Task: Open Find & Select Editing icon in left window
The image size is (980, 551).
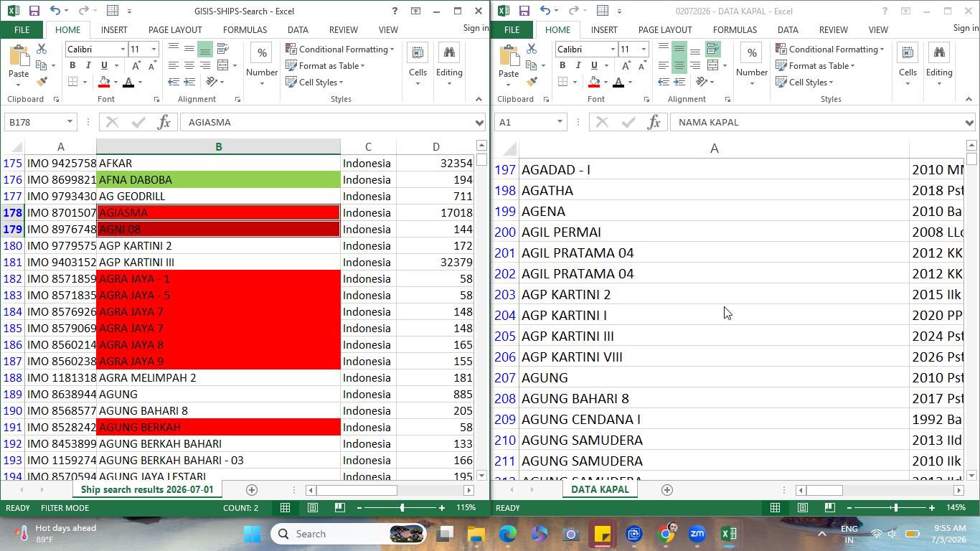Action: (449, 63)
